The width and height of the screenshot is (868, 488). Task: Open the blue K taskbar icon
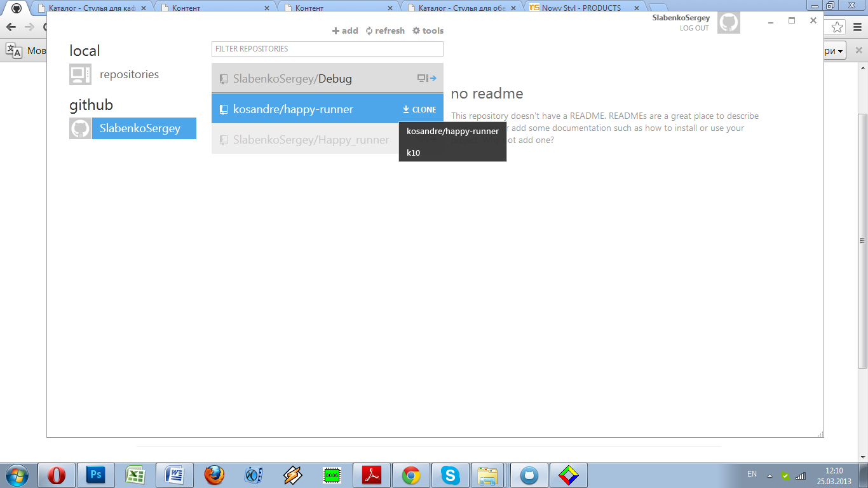pos(254,475)
